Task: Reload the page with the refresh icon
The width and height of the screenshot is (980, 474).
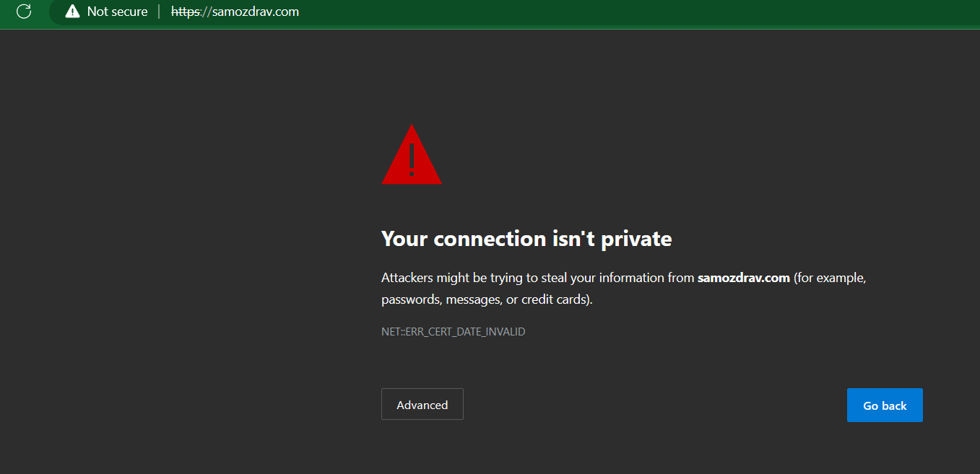Action: point(24,12)
